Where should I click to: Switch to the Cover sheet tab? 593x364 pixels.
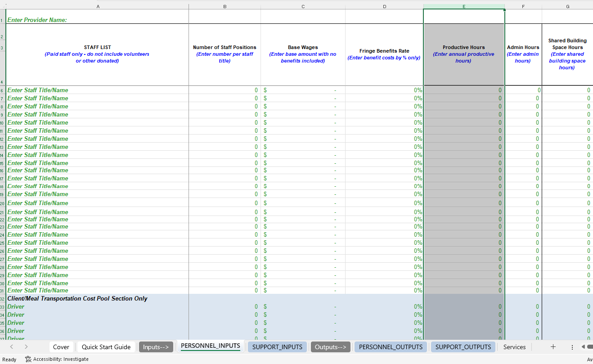click(61, 347)
